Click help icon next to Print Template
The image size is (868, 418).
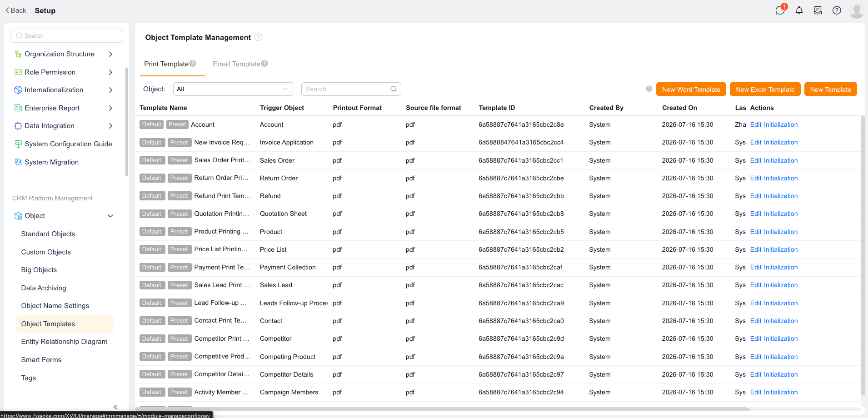[193, 64]
